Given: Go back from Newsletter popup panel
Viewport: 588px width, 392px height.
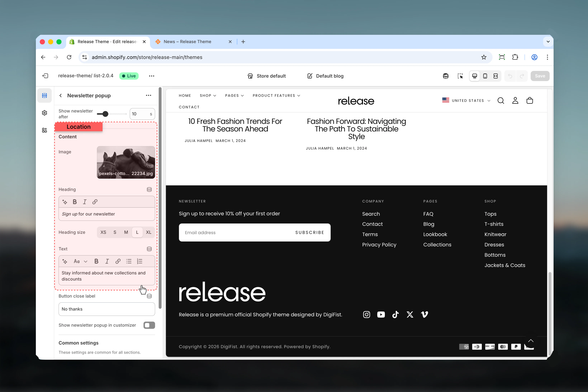Looking at the screenshot, I should (x=60, y=96).
